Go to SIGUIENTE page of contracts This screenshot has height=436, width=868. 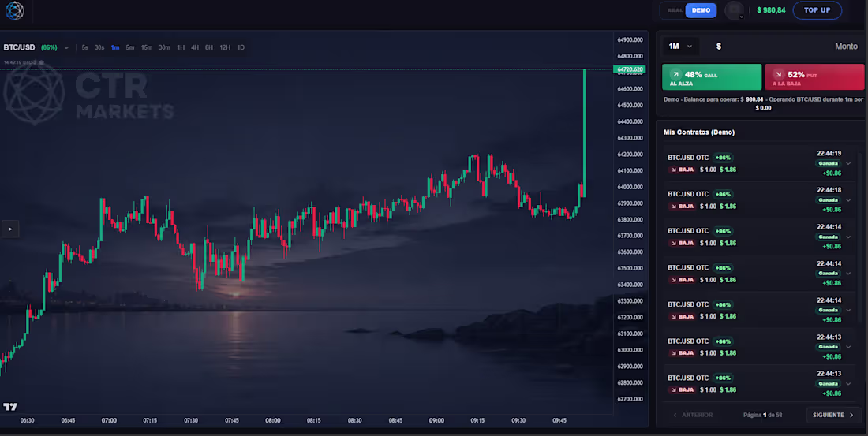[832, 415]
